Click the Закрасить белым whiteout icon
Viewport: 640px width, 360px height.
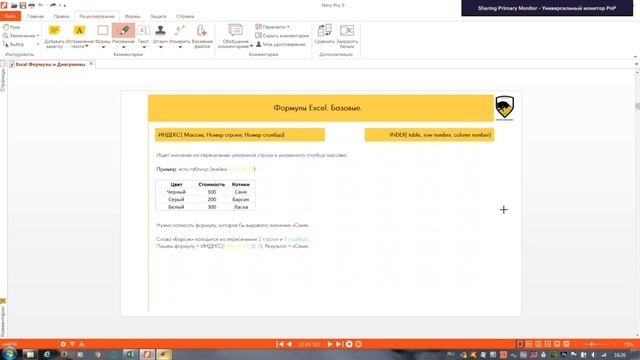click(x=347, y=30)
